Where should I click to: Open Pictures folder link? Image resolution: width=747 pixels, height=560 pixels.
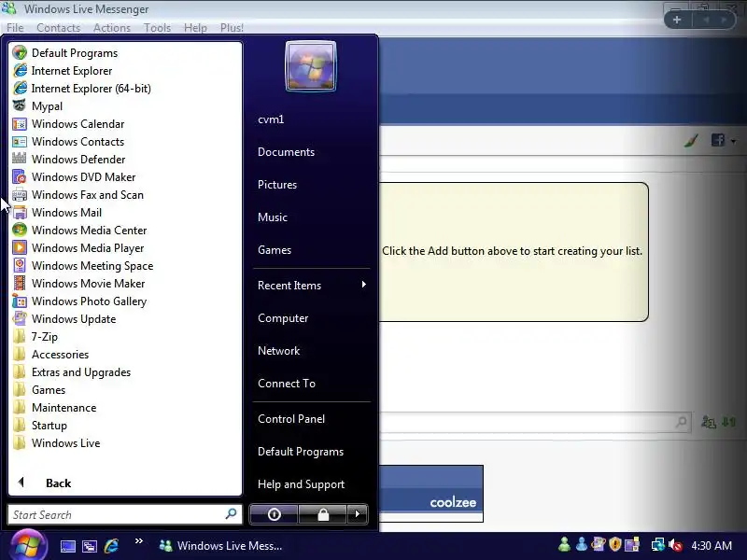point(276,184)
